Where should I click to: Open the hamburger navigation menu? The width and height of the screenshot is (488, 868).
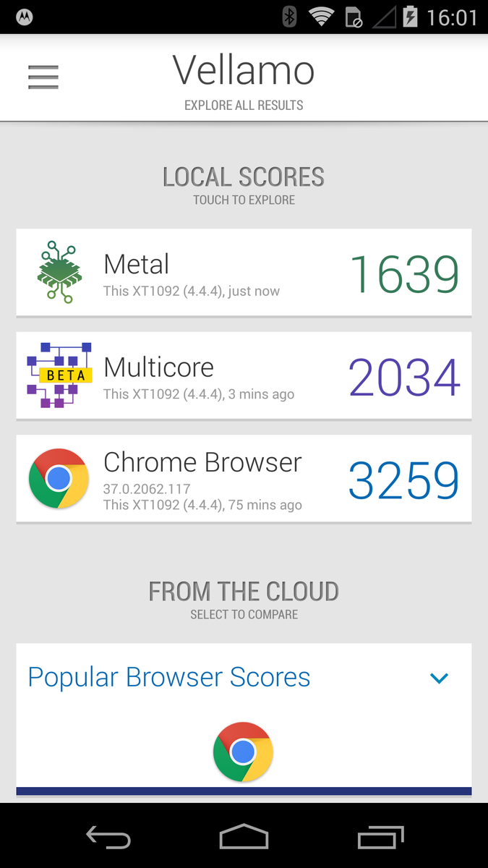tap(43, 77)
